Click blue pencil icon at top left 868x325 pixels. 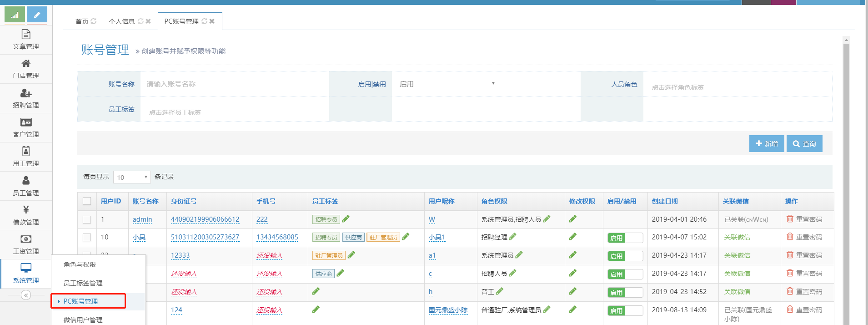pyautogui.click(x=37, y=15)
